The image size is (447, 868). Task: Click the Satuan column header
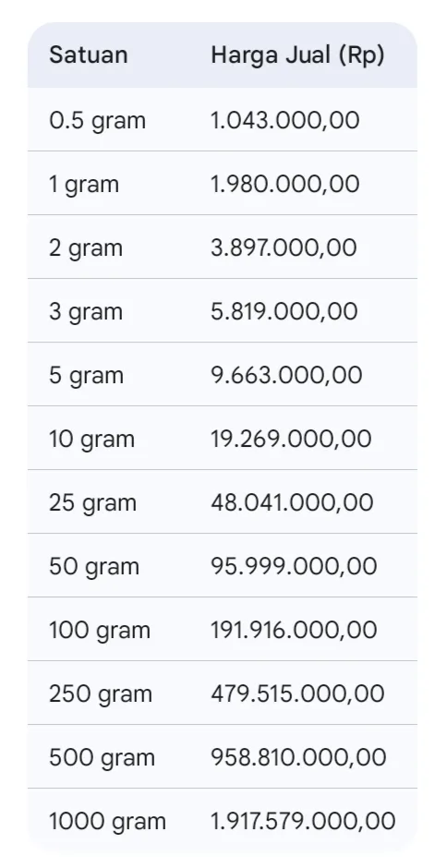pyautogui.click(x=88, y=54)
